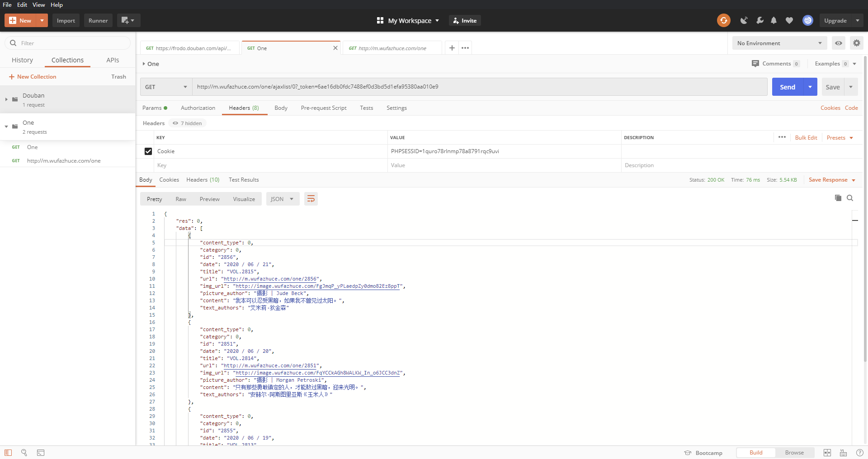
Task: Open the New button dropdown arrow
Action: click(x=42, y=20)
